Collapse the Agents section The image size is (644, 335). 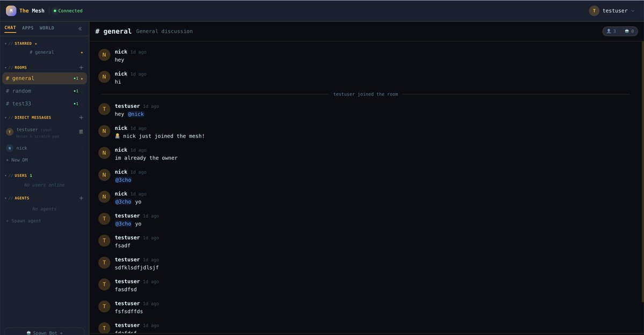(x=17, y=198)
